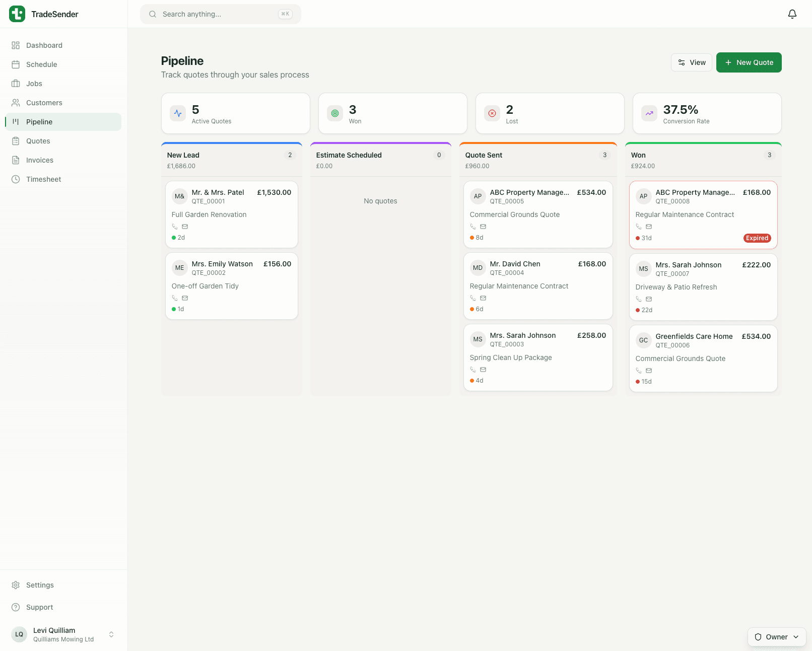Screen dimensions: 812x651
Task: Click the Search anything field
Action: pyautogui.click(x=220, y=14)
